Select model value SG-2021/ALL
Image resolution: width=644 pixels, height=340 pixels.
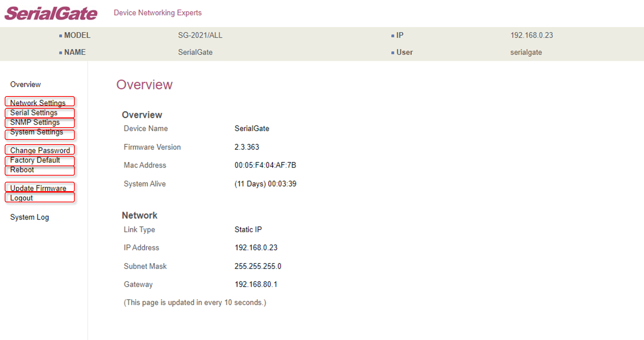click(x=200, y=35)
